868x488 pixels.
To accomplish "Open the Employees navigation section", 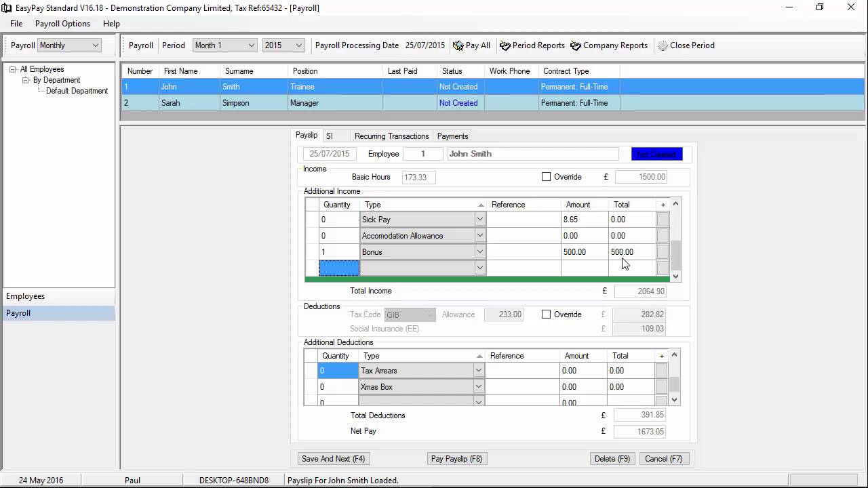I will click(59, 296).
